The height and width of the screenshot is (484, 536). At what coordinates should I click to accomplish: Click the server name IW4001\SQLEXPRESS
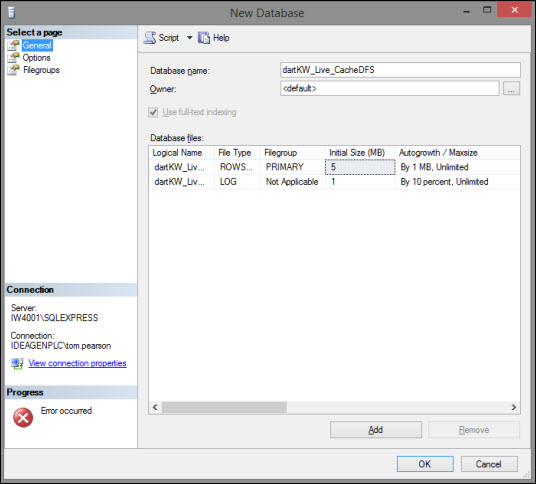(x=54, y=318)
